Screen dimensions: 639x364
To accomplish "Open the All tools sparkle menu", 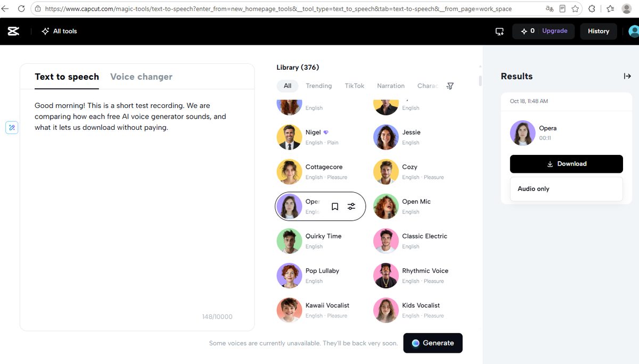I will [46, 31].
